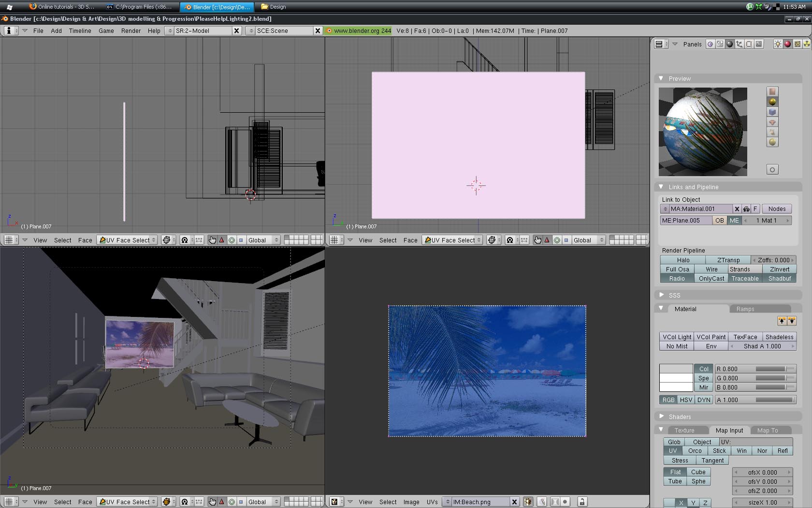Screen dimensions: 812x508
Task: Click the lock icon in UV editor header
Action: point(582,502)
